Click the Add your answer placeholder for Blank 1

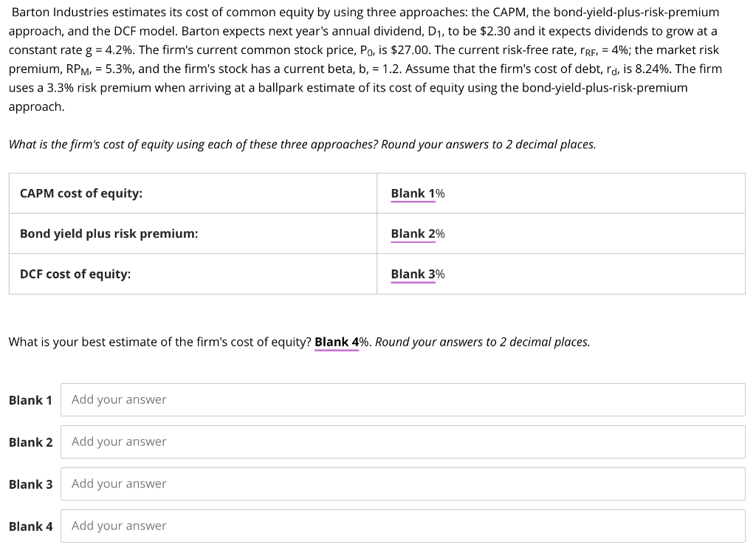[x=118, y=399]
